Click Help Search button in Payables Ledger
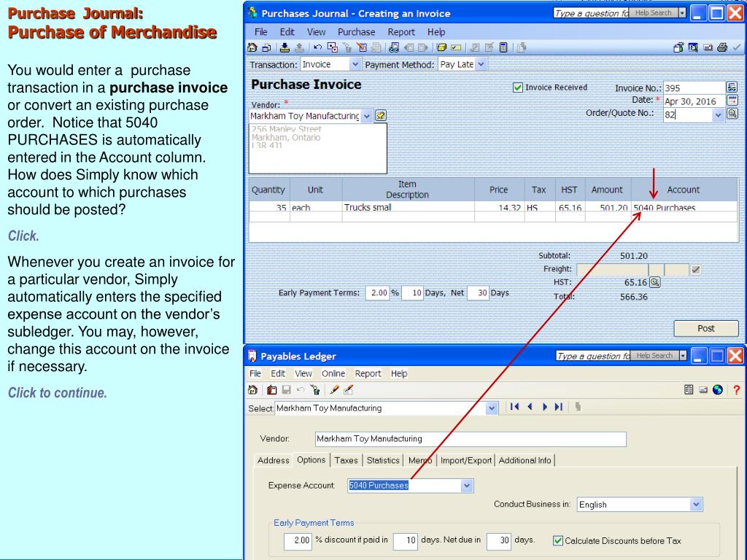Screen dimensions: 747x560 [x=654, y=356]
